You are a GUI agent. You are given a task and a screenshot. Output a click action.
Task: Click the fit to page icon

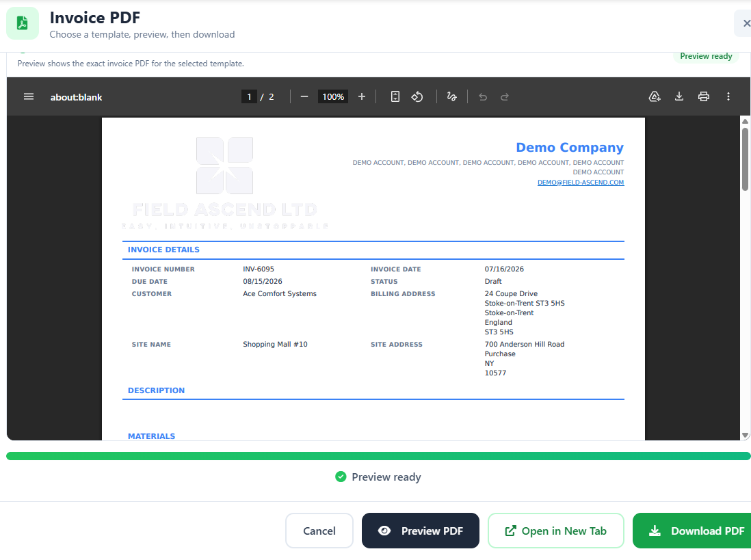[x=395, y=96]
